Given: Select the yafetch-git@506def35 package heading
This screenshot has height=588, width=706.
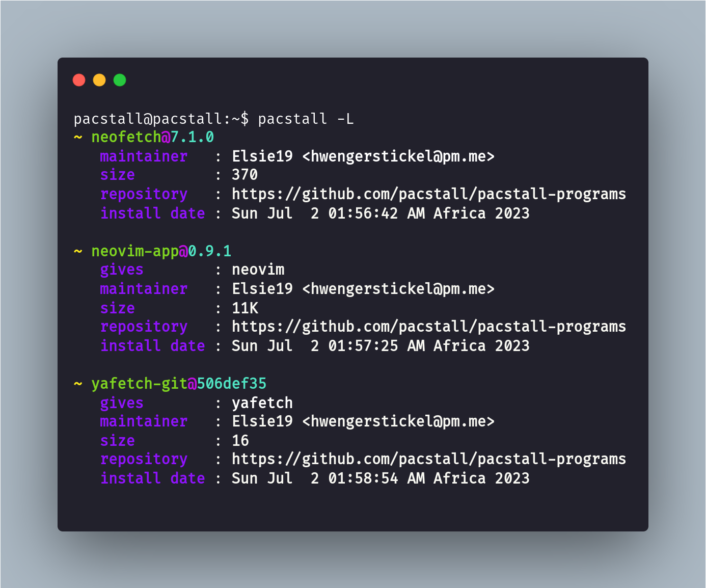Looking at the screenshot, I should click(179, 383).
